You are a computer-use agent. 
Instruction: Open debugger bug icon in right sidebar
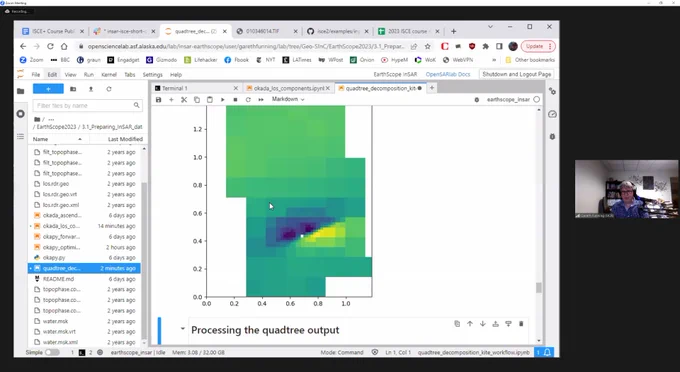coord(552,136)
